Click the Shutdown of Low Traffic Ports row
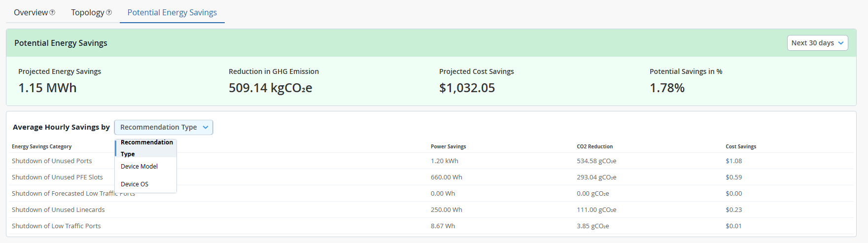 (56, 226)
